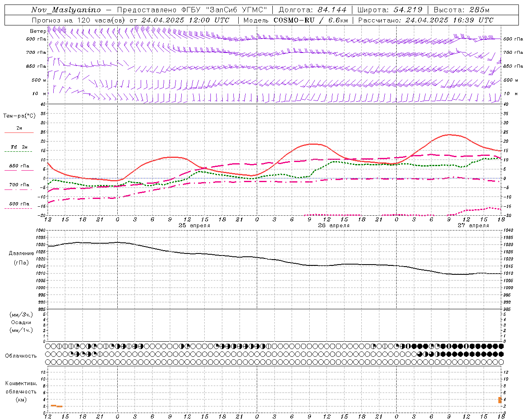Viewport: 525px width, 420px height.
Task: Click the Давление pressure panel label
Action: [x=21, y=253]
